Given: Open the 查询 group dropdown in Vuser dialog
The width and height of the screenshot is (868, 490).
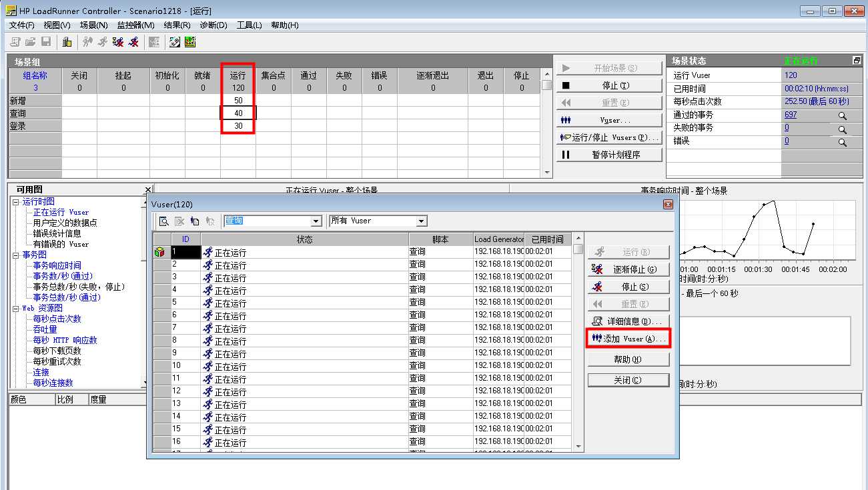Looking at the screenshot, I should pyautogui.click(x=316, y=221).
